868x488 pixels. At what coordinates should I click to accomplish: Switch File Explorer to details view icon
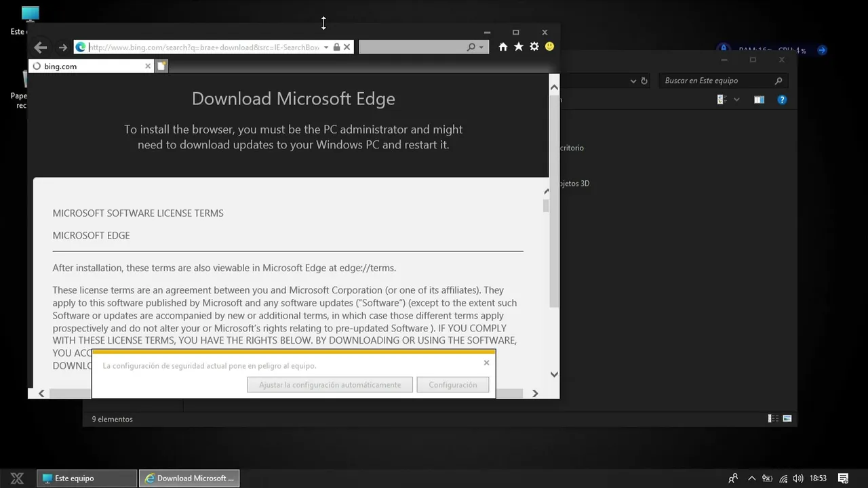tap(772, 419)
